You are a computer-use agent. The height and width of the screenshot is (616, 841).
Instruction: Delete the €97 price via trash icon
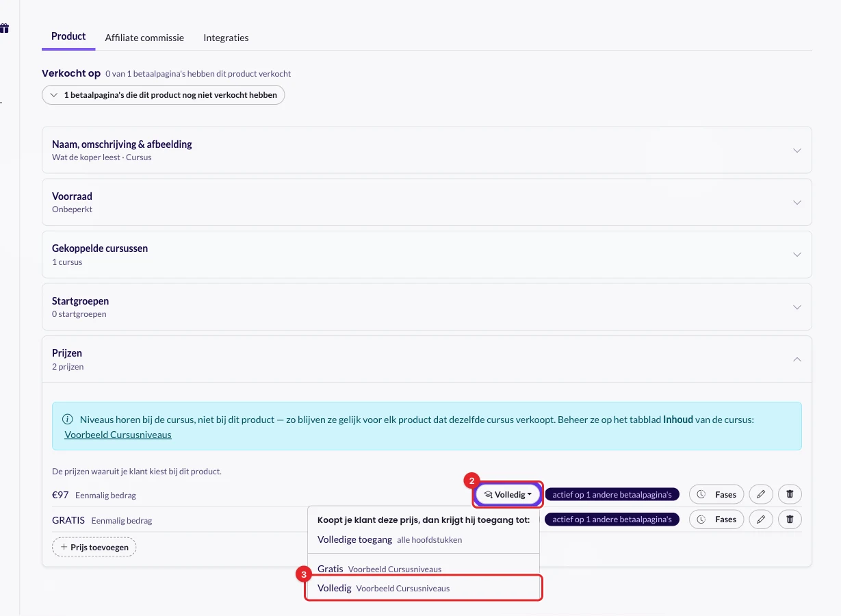click(790, 494)
